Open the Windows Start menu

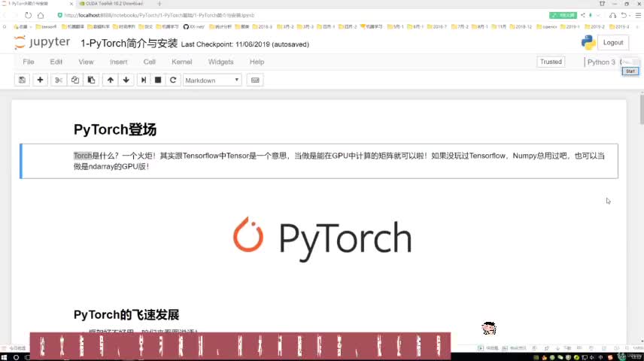[x=4, y=357]
